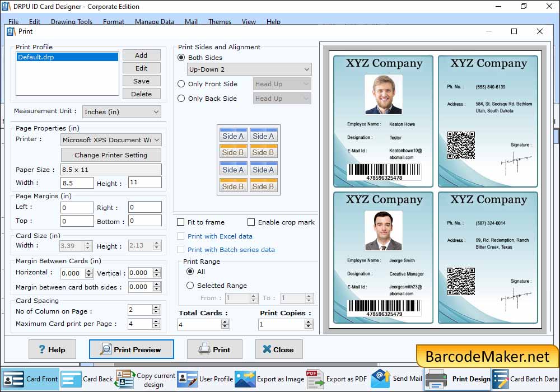Click page Width input field
560x392 pixels.
(77, 183)
